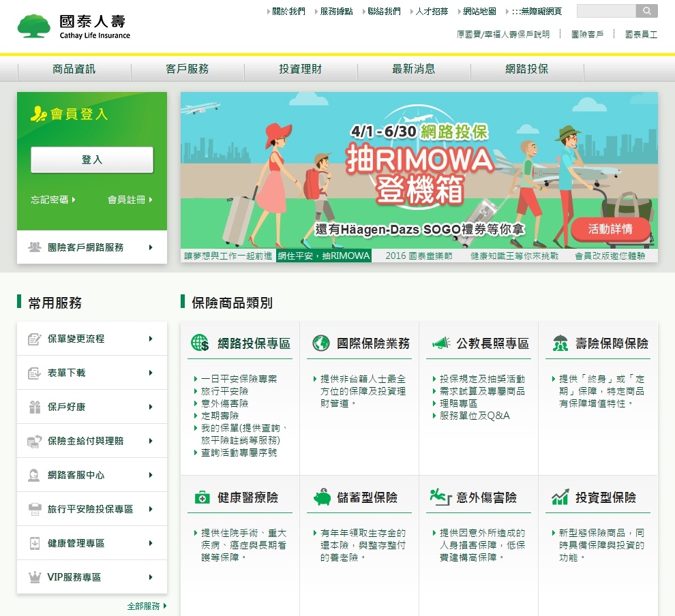Open 團險客戶網路服務 via its arrow
Image resolution: width=675 pixels, height=616 pixels.
(x=151, y=247)
